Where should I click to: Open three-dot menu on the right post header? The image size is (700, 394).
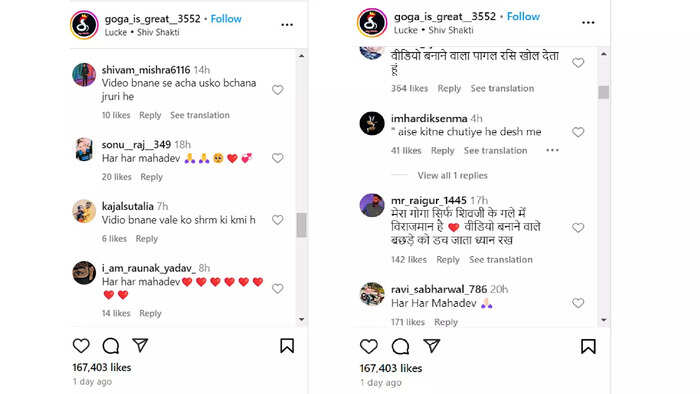(588, 22)
